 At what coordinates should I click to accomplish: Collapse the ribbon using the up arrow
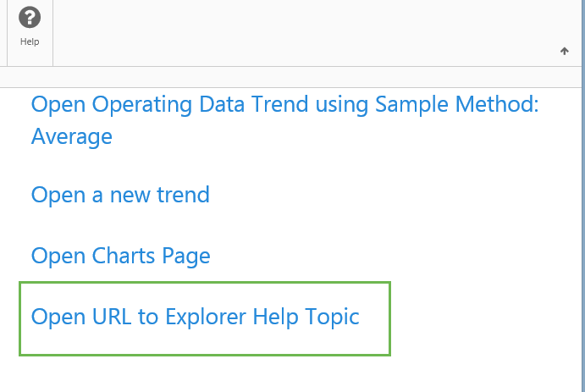pos(565,52)
